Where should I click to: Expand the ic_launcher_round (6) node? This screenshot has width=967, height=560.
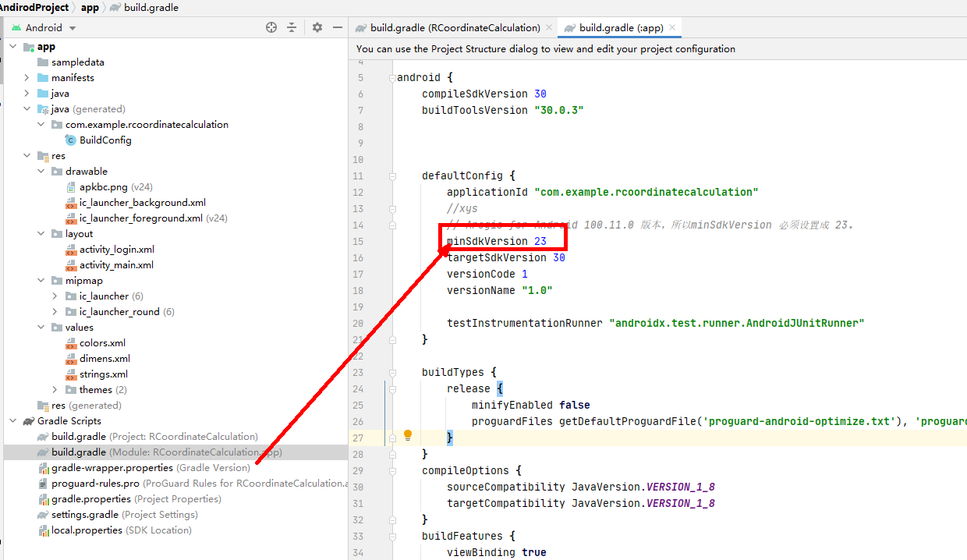(55, 312)
